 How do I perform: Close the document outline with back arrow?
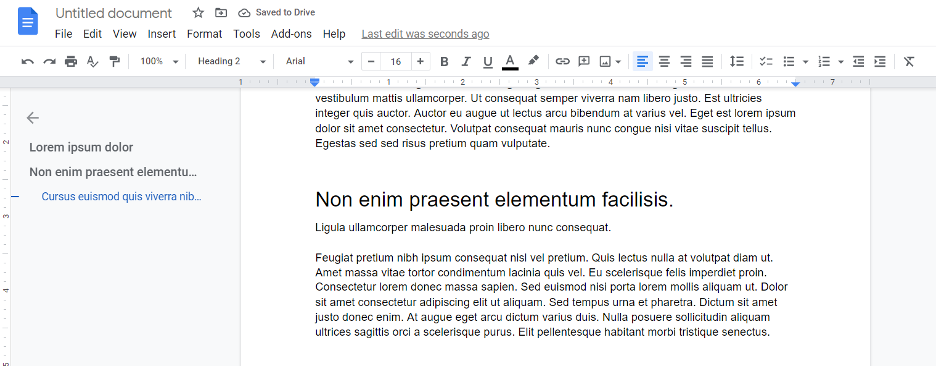[33, 118]
